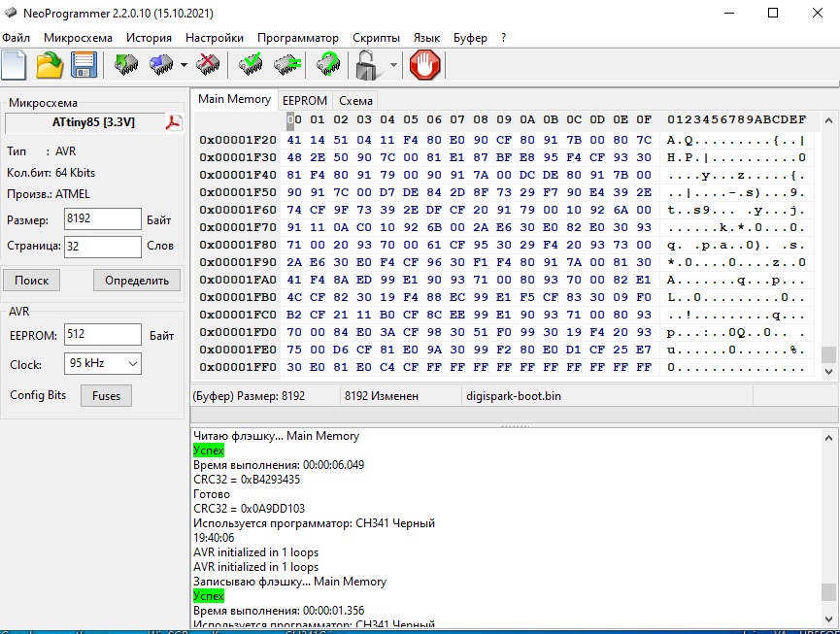Click the verify chip icon with green checkmark

252,66
